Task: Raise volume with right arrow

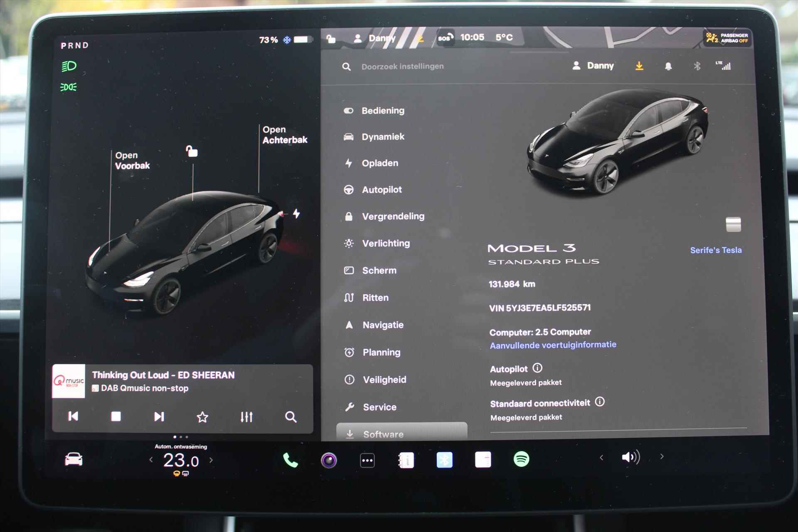Action: point(662,457)
